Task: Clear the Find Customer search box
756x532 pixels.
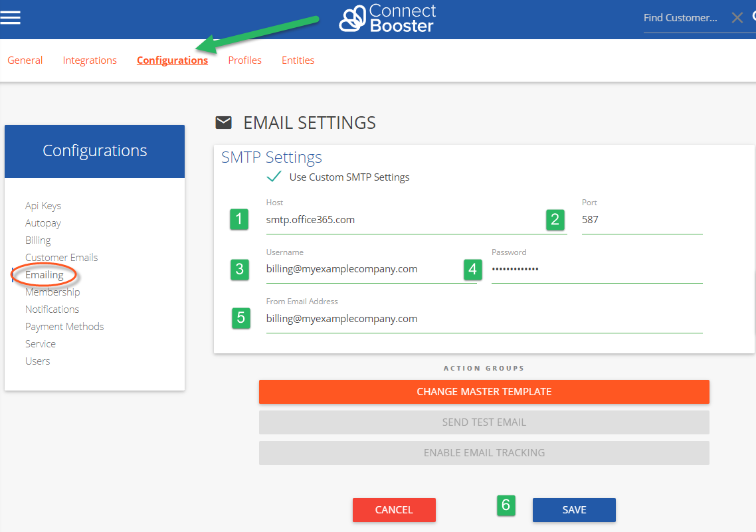Action: 737,18
